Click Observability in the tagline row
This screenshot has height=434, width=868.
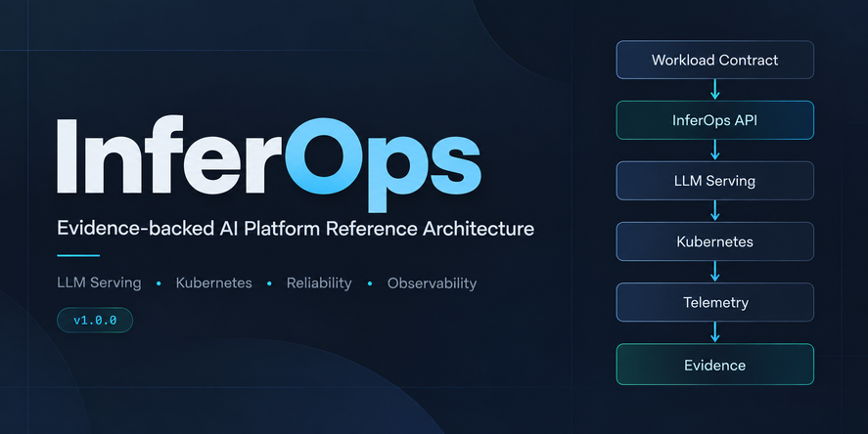432,283
